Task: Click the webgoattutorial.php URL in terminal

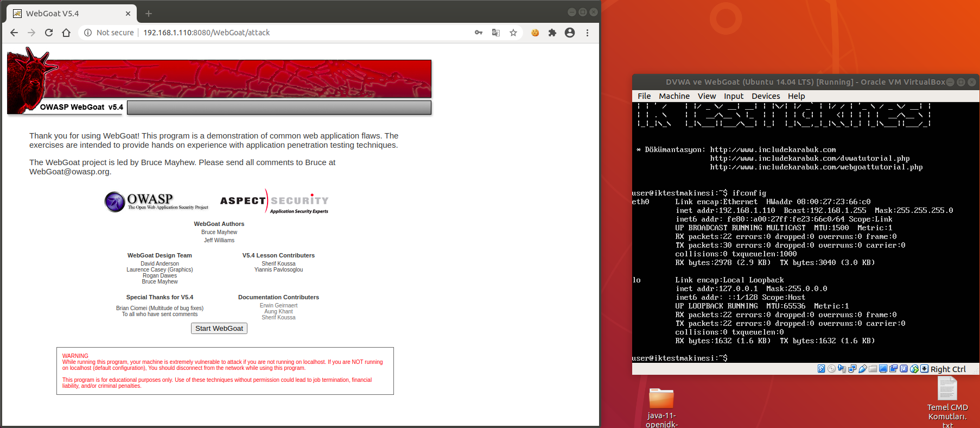Action: [x=816, y=167]
